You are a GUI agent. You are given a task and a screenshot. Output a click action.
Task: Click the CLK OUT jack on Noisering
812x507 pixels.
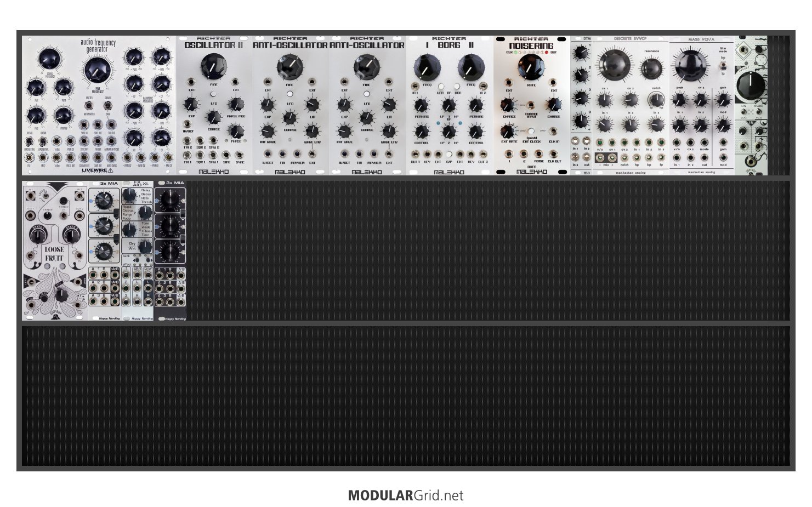click(554, 154)
